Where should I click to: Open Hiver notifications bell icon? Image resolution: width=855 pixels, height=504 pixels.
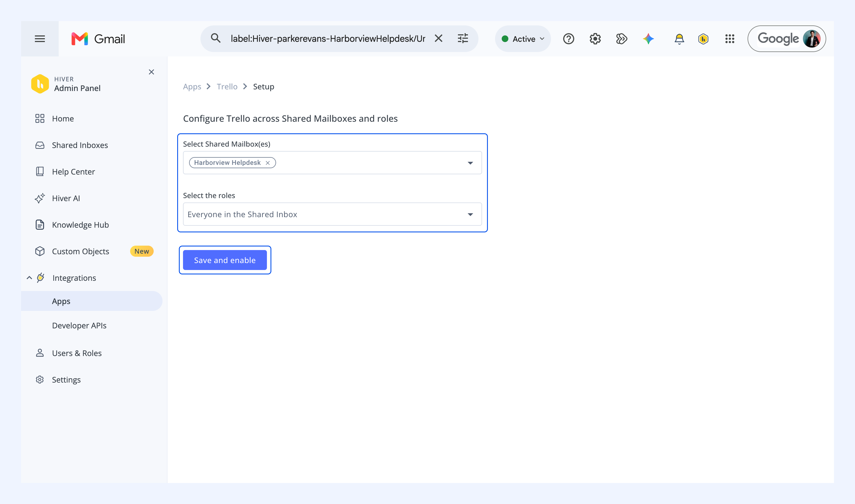pos(679,39)
